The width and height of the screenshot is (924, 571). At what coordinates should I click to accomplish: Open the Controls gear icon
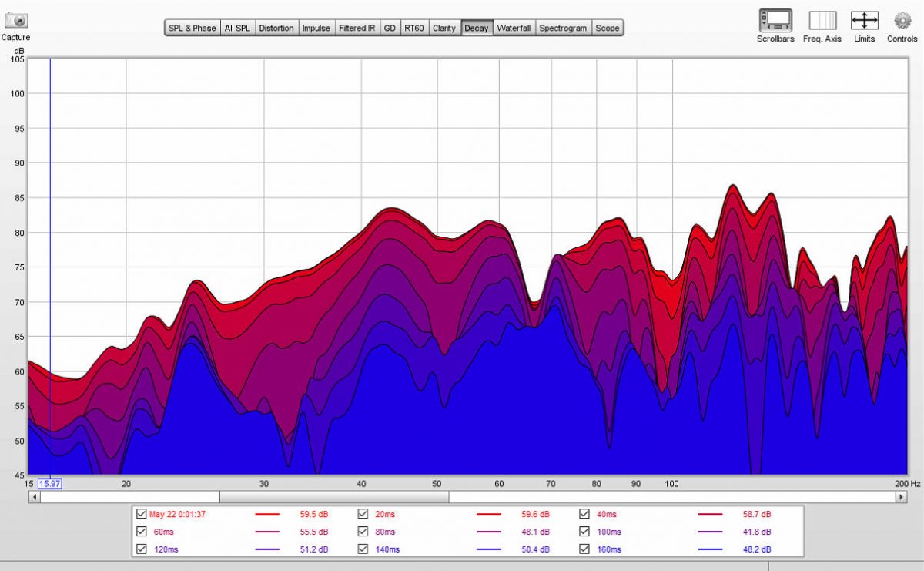click(902, 20)
